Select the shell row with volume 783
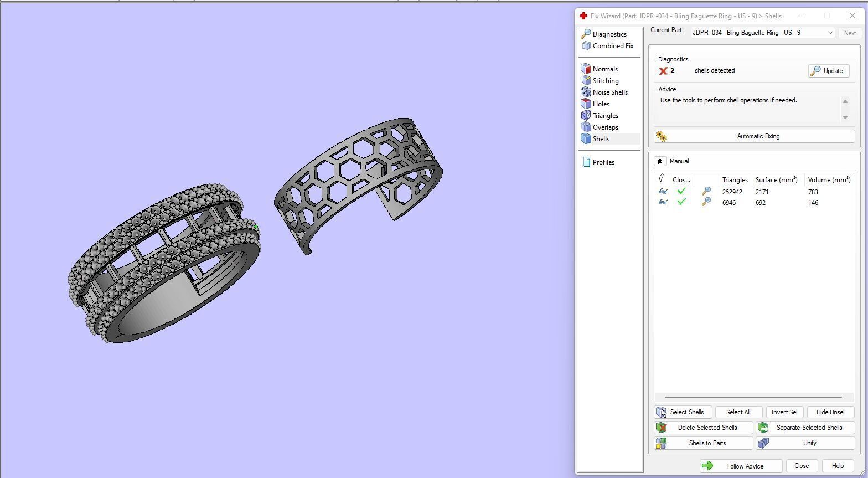Screen dimensions: 868x478 [754, 192]
